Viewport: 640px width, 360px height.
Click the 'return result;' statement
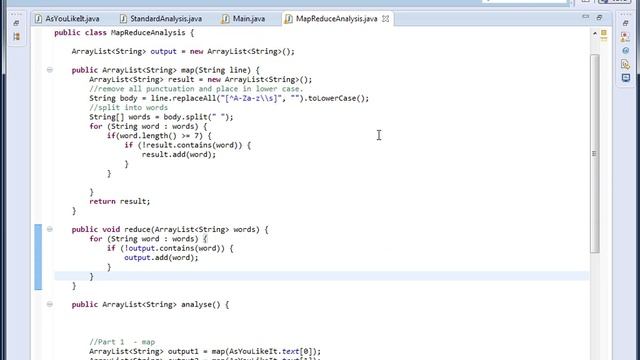(x=120, y=201)
